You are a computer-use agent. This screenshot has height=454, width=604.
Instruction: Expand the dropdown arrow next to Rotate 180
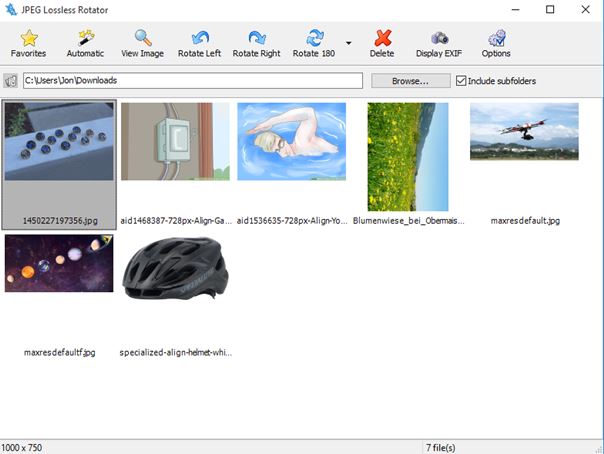[348, 44]
